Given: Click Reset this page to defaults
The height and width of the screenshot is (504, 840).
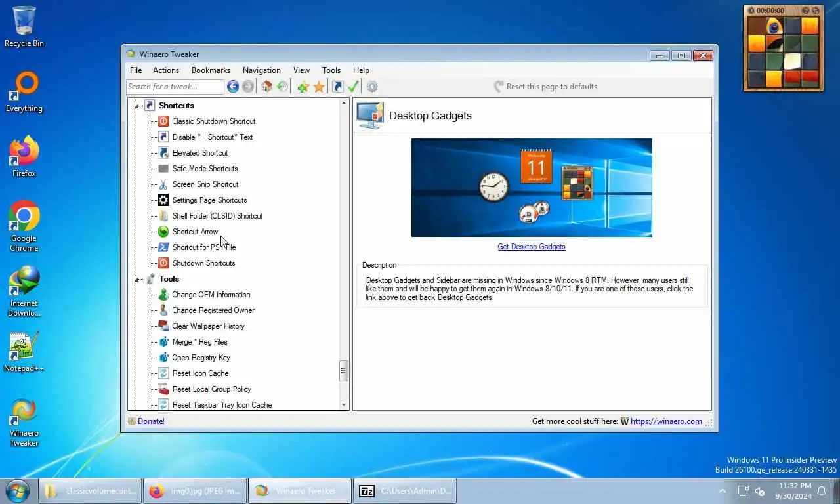Looking at the screenshot, I should 545,87.
